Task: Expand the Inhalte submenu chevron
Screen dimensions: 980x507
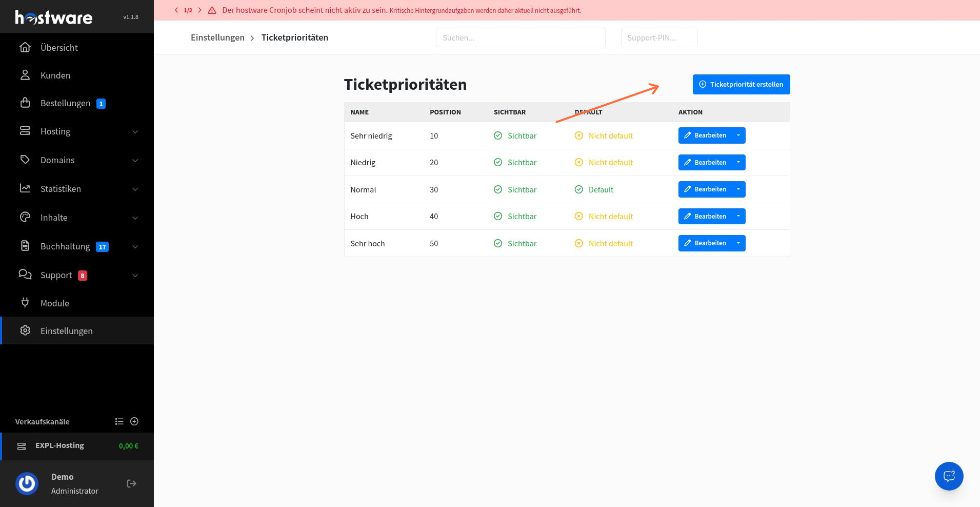Action: click(135, 218)
